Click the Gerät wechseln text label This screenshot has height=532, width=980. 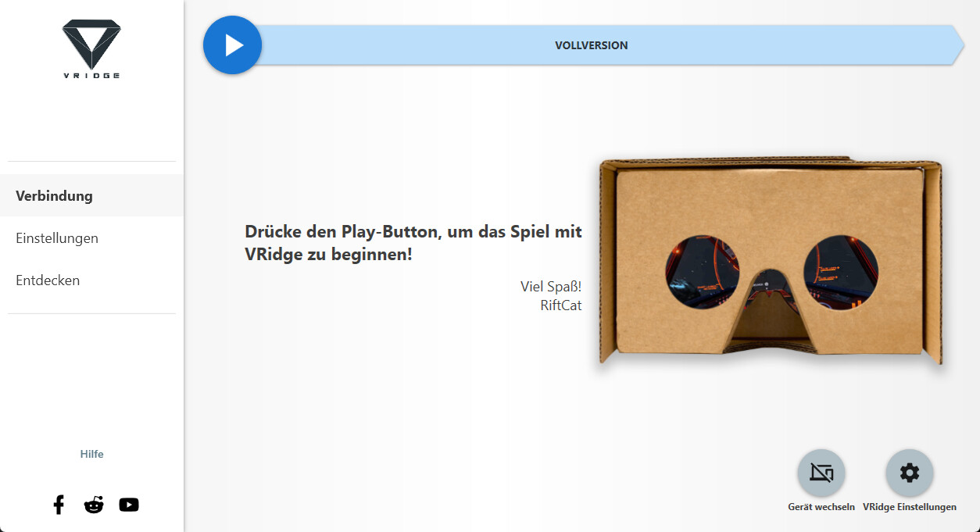(x=821, y=507)
